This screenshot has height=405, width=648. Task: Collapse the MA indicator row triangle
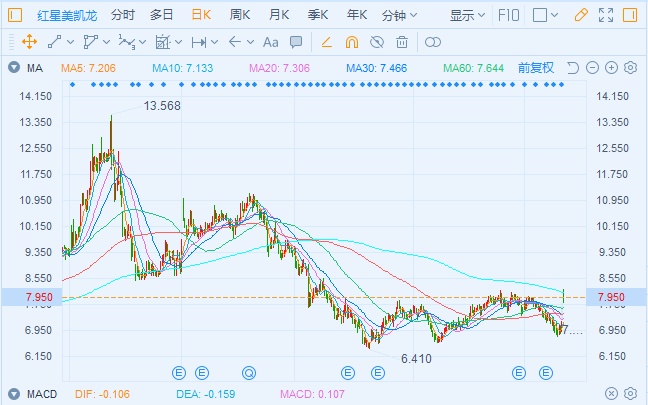12,68
